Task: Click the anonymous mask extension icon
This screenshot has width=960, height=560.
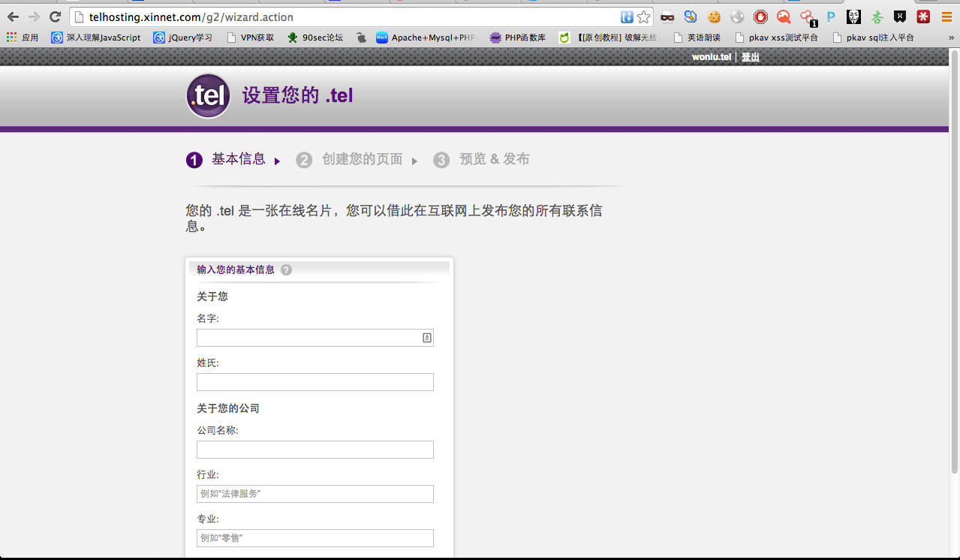Action: click(x=853, y=17)
